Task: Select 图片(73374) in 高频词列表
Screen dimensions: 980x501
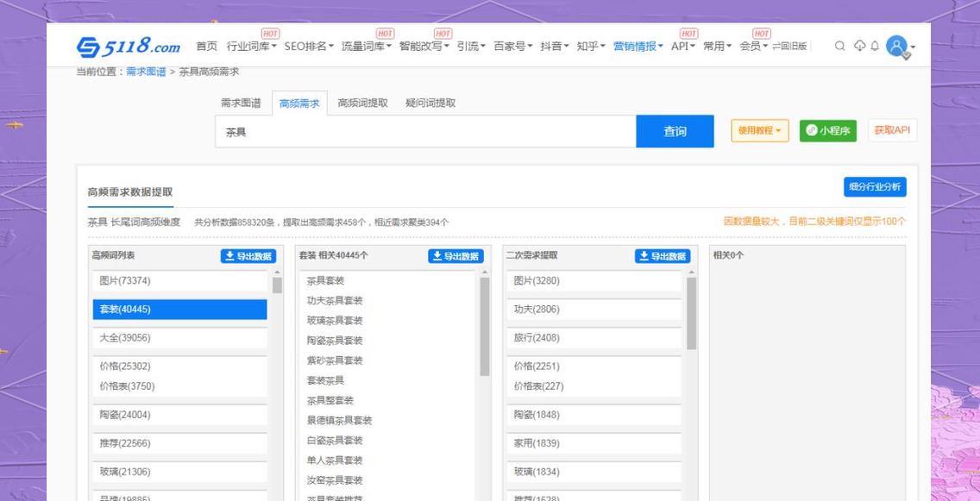Action: 180,281
